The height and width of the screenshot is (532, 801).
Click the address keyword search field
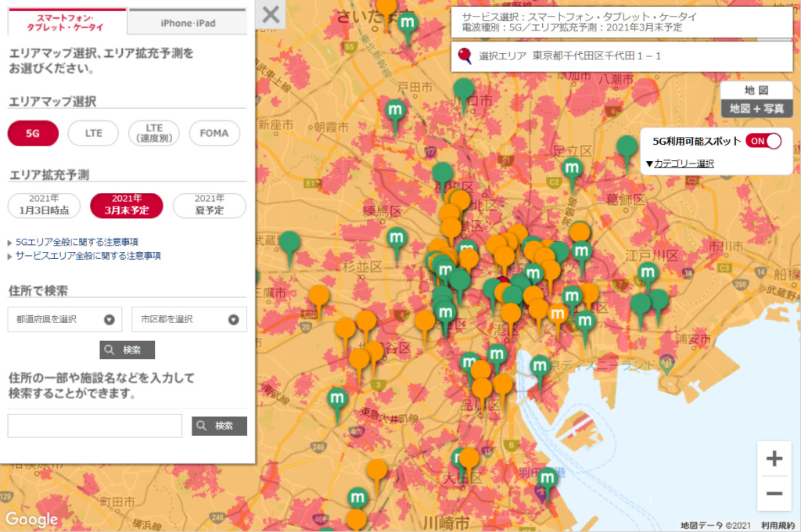(x=95, y=426)
